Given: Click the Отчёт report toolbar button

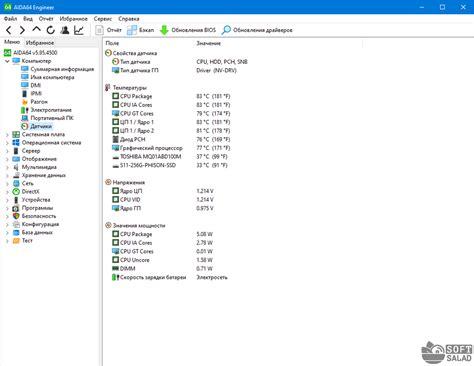Looking at the screenshot, I should tap(108, 30).
